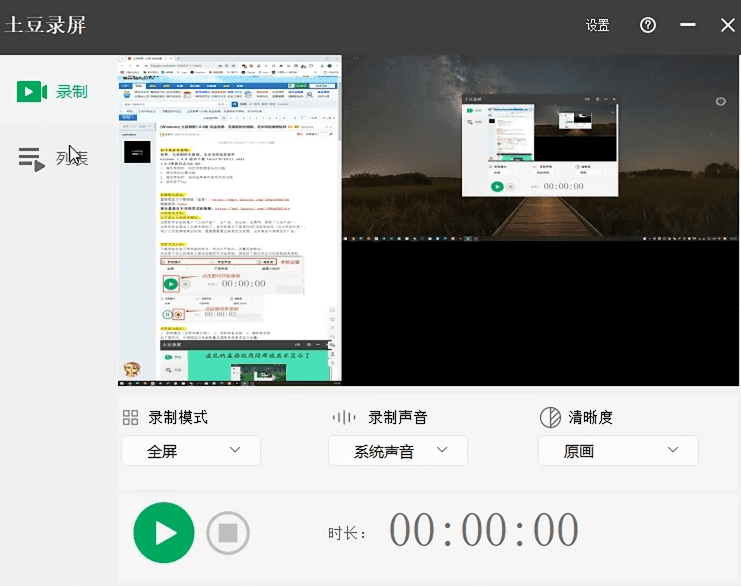Click the 00:00:00 duration timer
The height and width of the screenshot is (586, 741).
[x=484, y=532]
